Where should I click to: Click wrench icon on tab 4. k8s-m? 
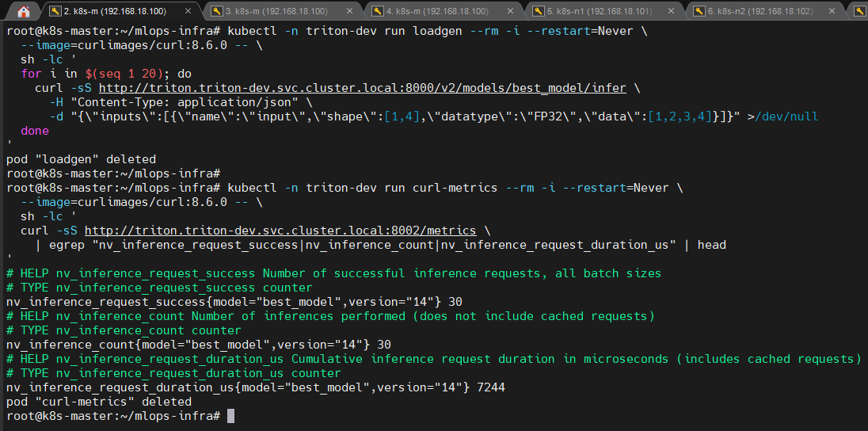(x=377, y=11)
